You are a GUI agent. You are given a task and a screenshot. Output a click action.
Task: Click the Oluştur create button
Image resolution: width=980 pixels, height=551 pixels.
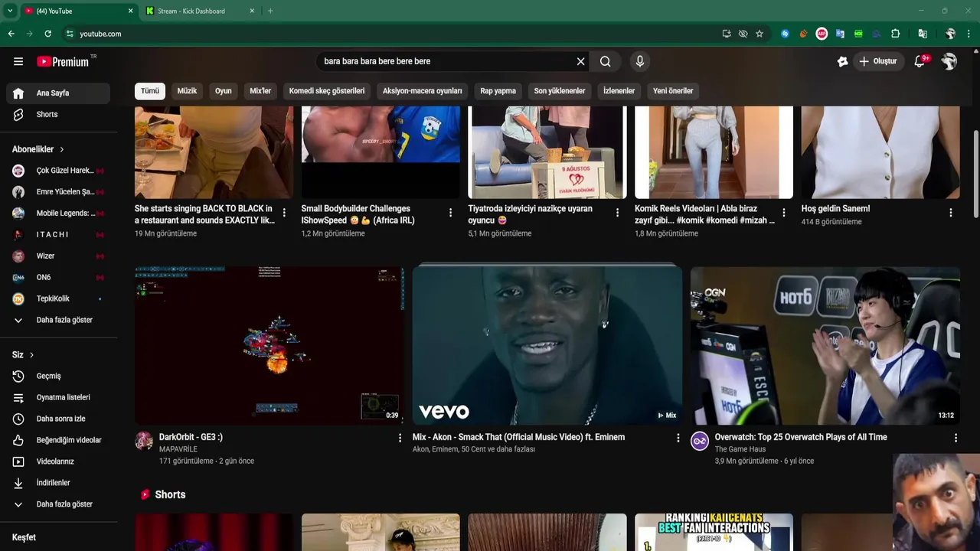pyautogui.click(x=877, y=61)
